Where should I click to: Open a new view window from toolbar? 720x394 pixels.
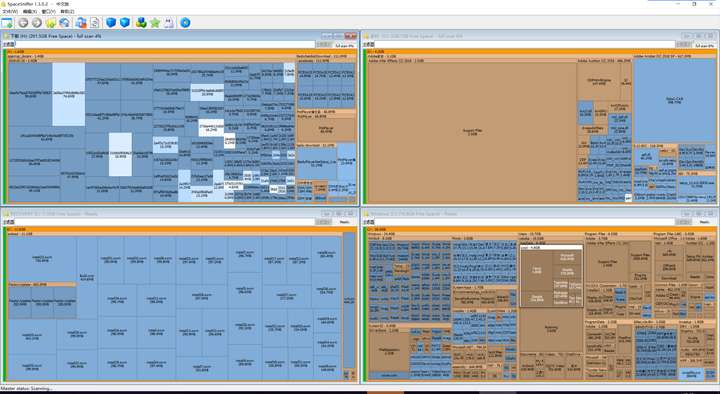[7, 23]
